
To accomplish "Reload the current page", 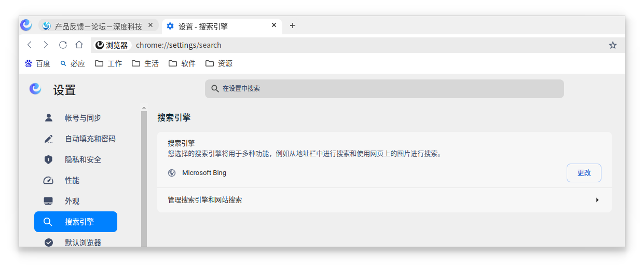I will pyautogui.click(x=63, y=45).
